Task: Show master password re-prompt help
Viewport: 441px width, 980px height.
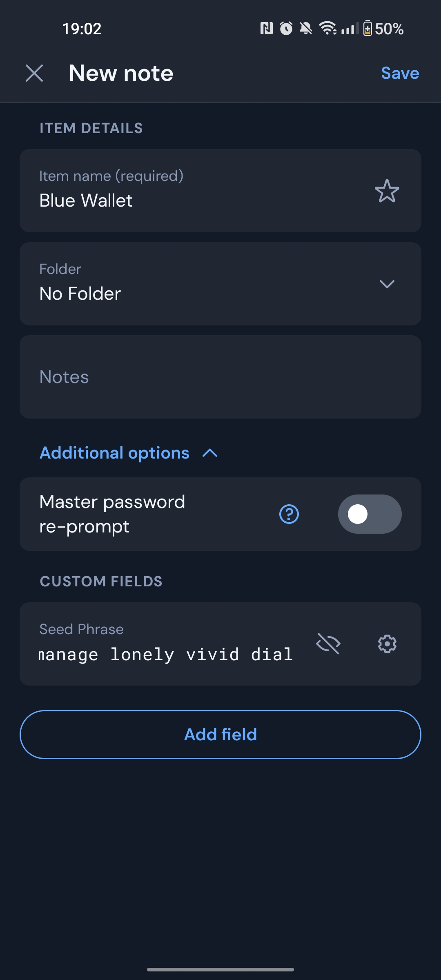Action: (x=289, y=514)
